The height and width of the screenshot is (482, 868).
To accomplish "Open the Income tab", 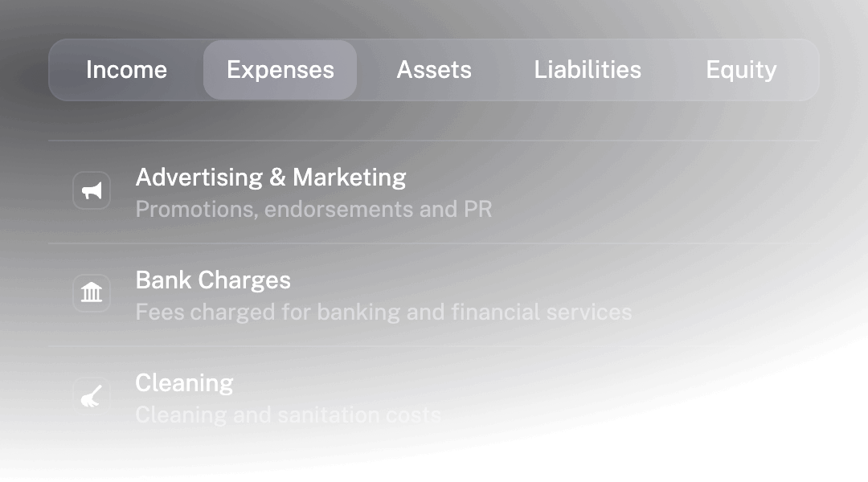I will [x=127, y=70].
